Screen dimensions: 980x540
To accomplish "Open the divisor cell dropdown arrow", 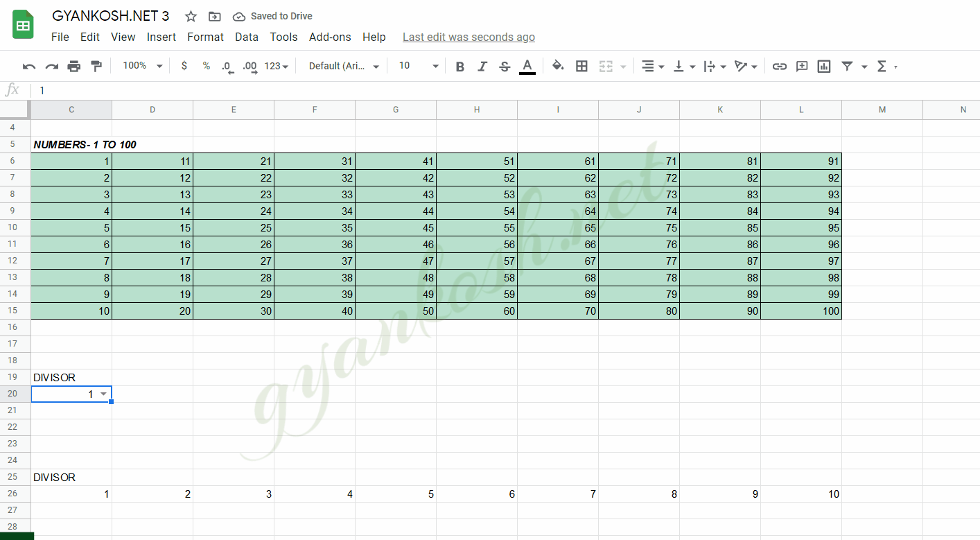I will tap(105, 394).
